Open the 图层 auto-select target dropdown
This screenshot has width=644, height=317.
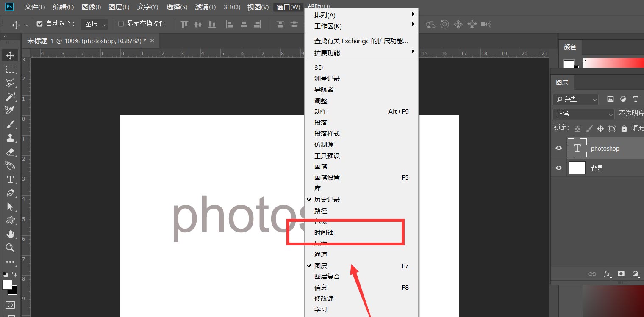94,24
